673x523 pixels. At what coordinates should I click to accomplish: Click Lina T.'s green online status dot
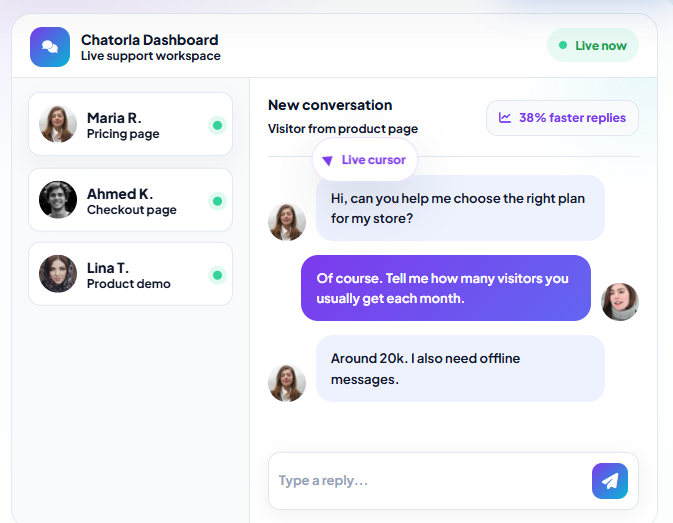218,275
